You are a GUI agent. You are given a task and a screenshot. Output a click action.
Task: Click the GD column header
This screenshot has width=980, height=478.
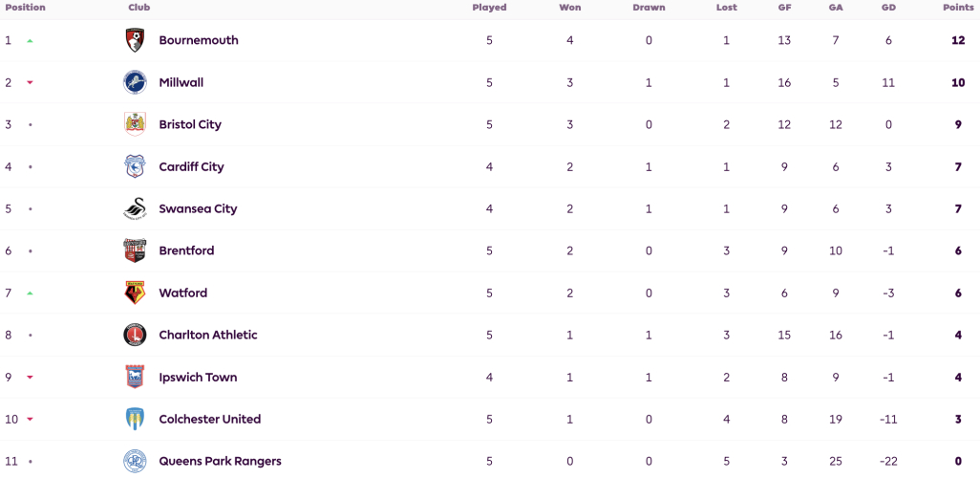(x=888, y=8)
